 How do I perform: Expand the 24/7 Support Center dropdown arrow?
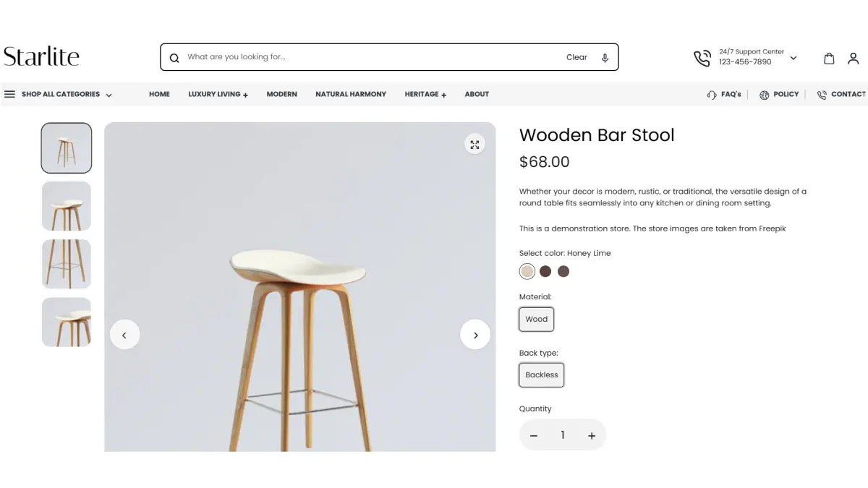(793, 58)
